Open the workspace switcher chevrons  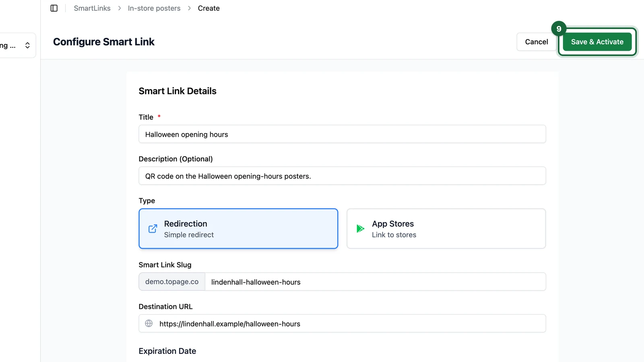(x=27, y=45)
